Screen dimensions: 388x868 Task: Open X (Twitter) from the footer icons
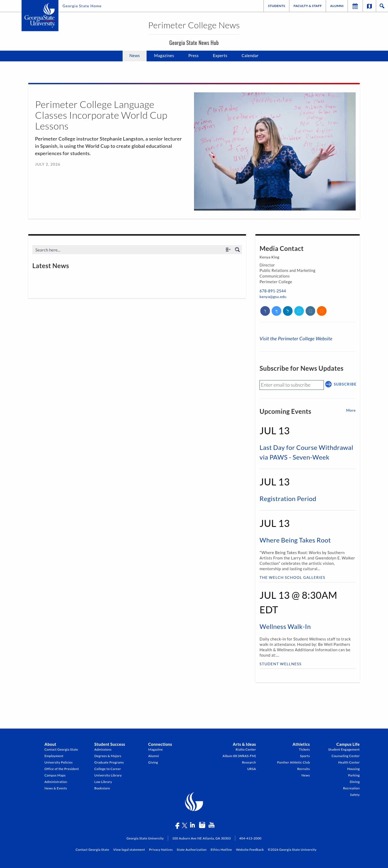(x=184, y=825)
